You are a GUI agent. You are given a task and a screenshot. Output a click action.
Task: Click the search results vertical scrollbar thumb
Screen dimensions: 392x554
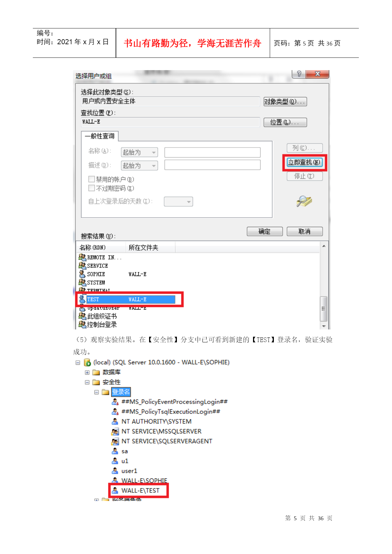click(323, 309)
